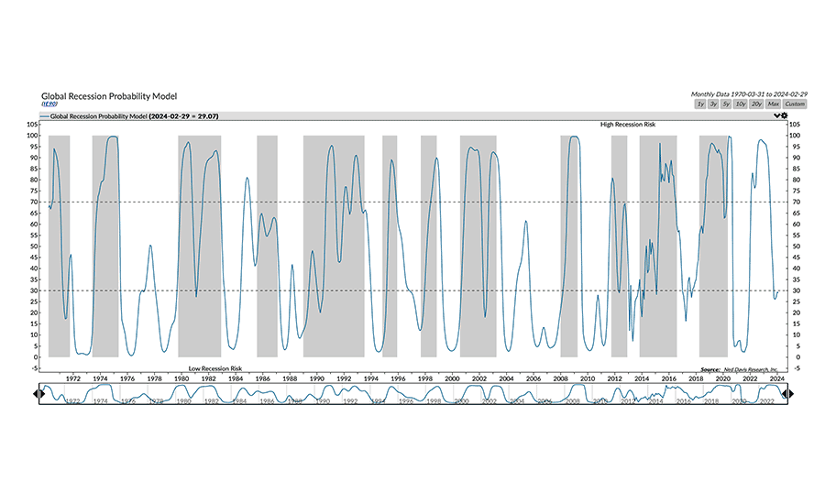Click the chart title Global Recession Probability Model

109,96
